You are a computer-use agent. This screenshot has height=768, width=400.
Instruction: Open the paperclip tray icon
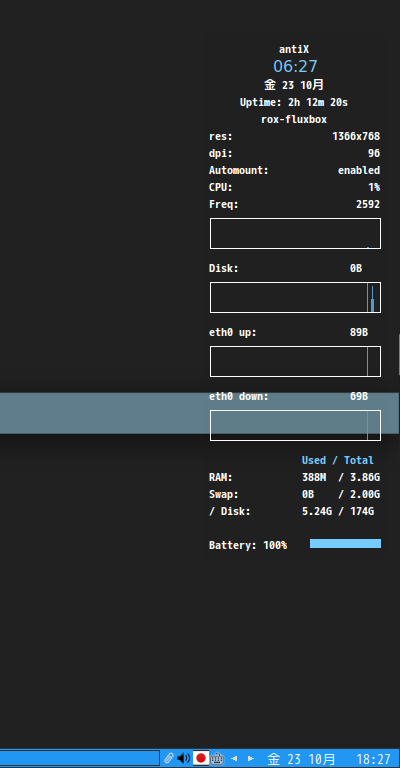169,758
